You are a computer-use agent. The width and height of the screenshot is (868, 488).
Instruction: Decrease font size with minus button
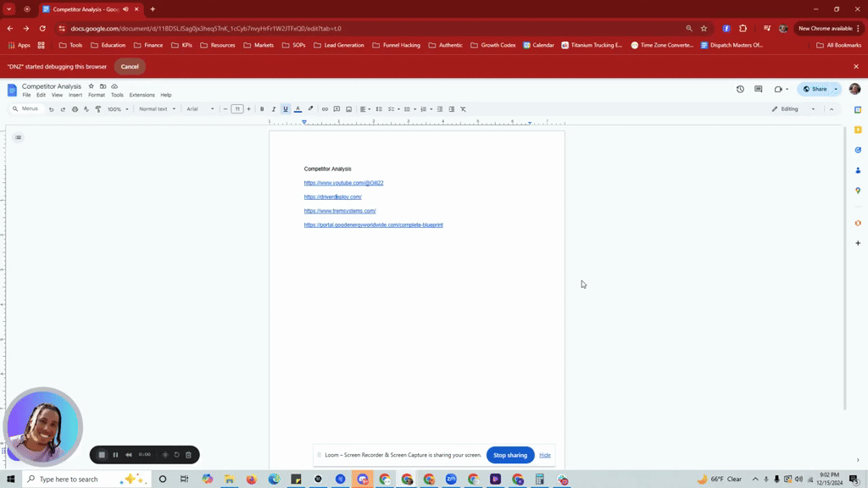(225, 109)
